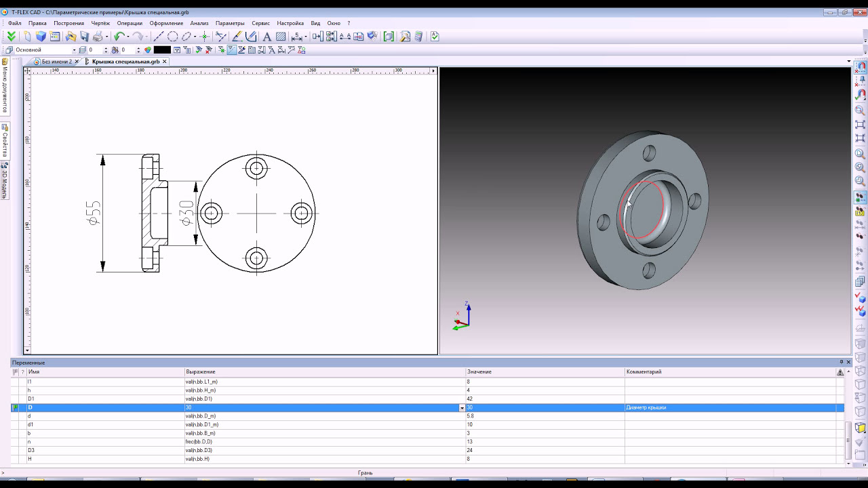Click the green double-check finish icon

pyautogui.click(x=11, y=37)
